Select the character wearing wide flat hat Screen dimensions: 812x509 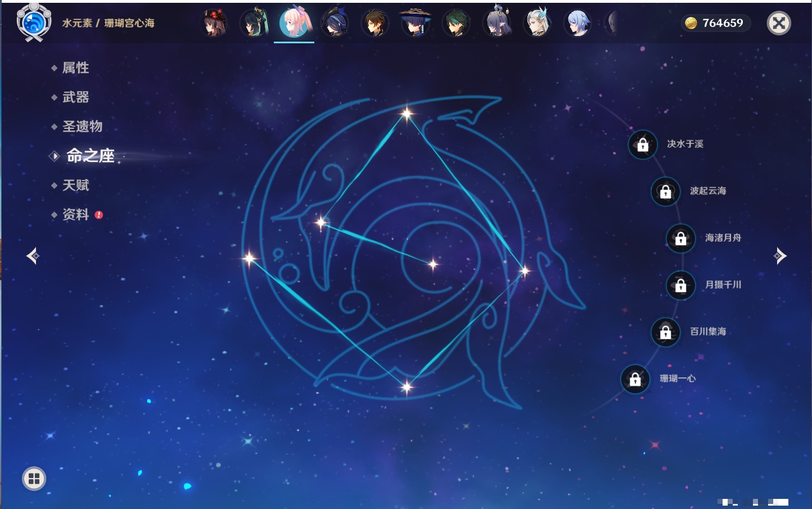(x=416, y=23)
